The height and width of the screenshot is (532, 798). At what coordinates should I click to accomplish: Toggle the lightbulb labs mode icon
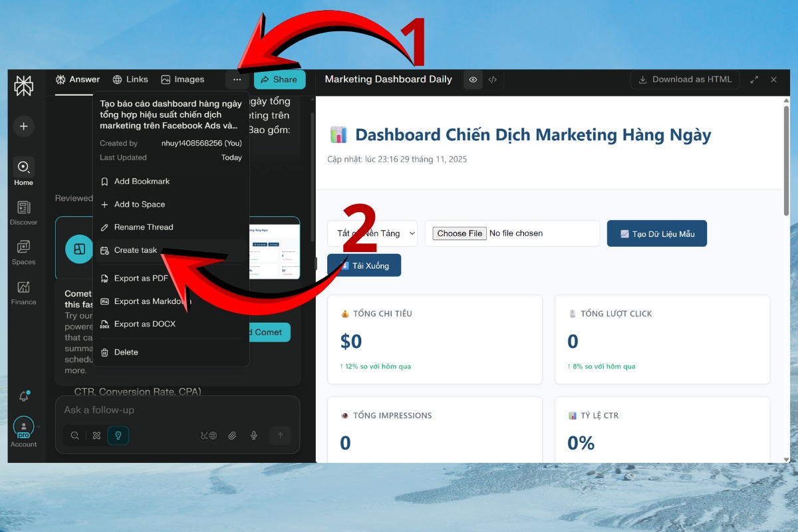tap(118, 436)
